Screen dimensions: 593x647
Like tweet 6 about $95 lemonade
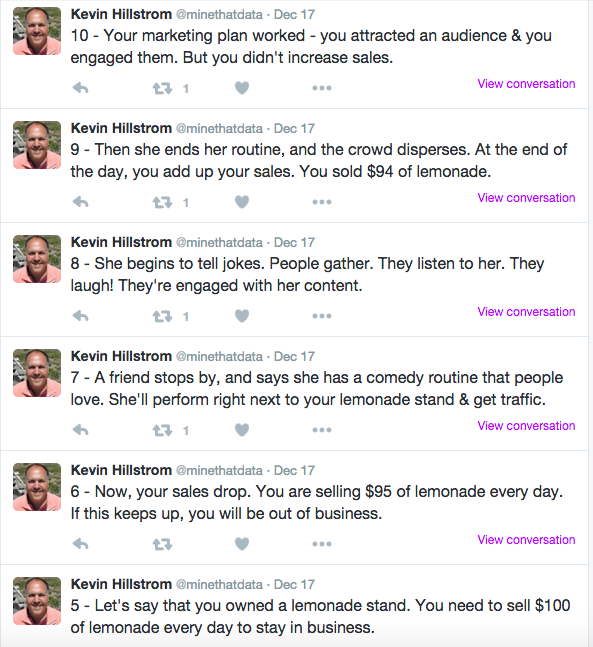[242, 544]
